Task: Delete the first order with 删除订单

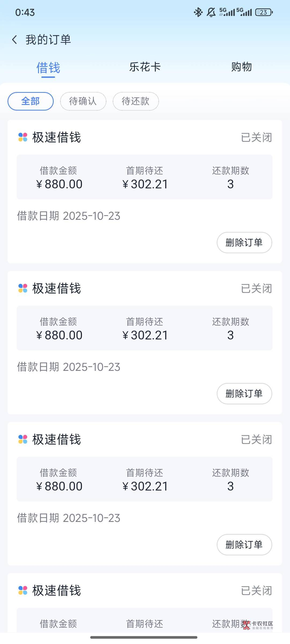Action: click(244, 243)
